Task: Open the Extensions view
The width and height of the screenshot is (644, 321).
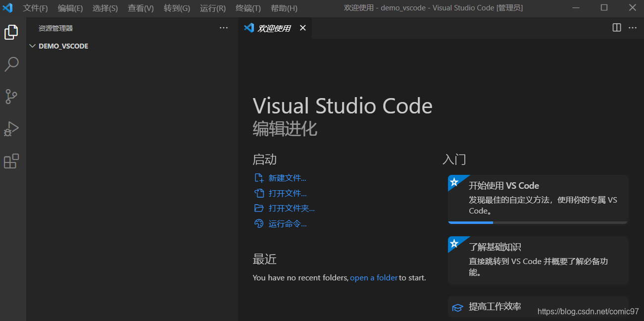Action: click(11, 161)
